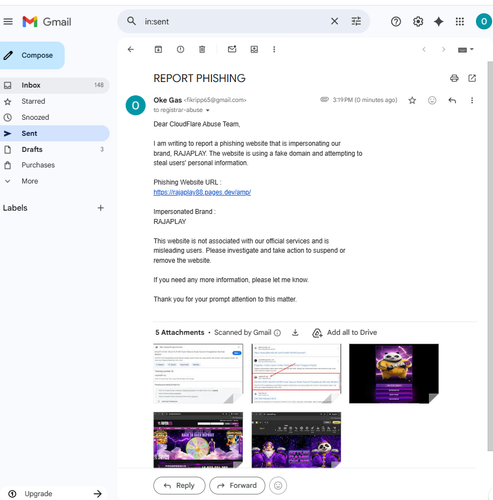Screen dimensions: 493x500
Task: Click the search magnifier icon
Action: tap(131, 21)
